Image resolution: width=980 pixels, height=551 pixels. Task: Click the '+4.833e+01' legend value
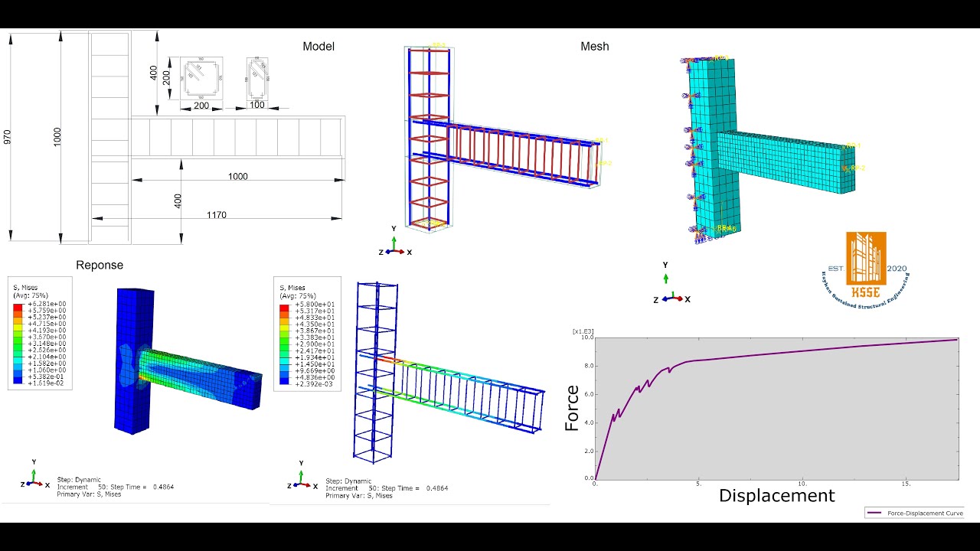pyautogui.click(x=313, y=318)
